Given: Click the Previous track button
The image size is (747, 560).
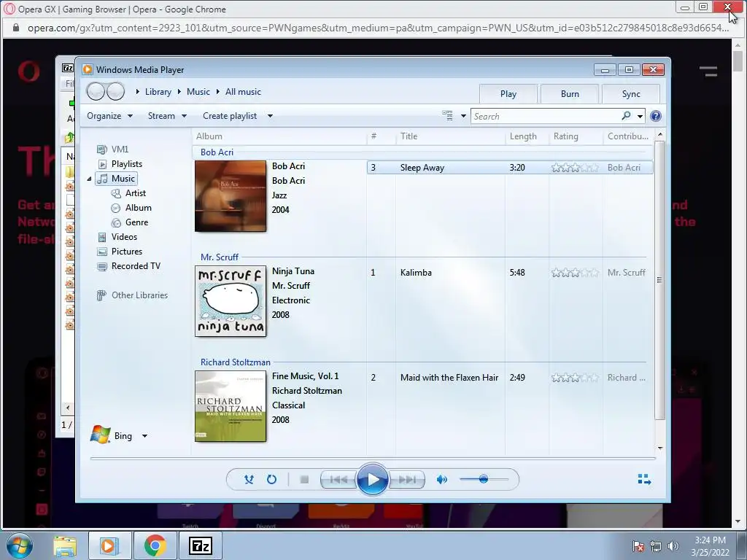Looking at the screenshot, I should [x=338, y=480].
